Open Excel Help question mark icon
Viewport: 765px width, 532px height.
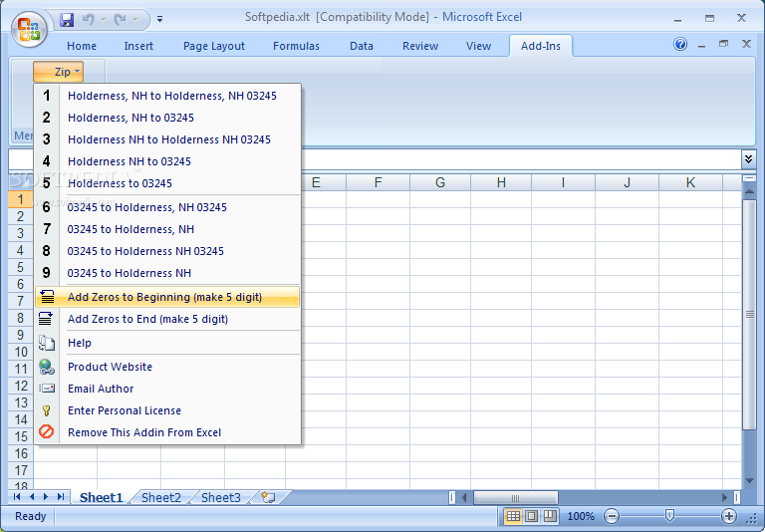pos(680,45)
